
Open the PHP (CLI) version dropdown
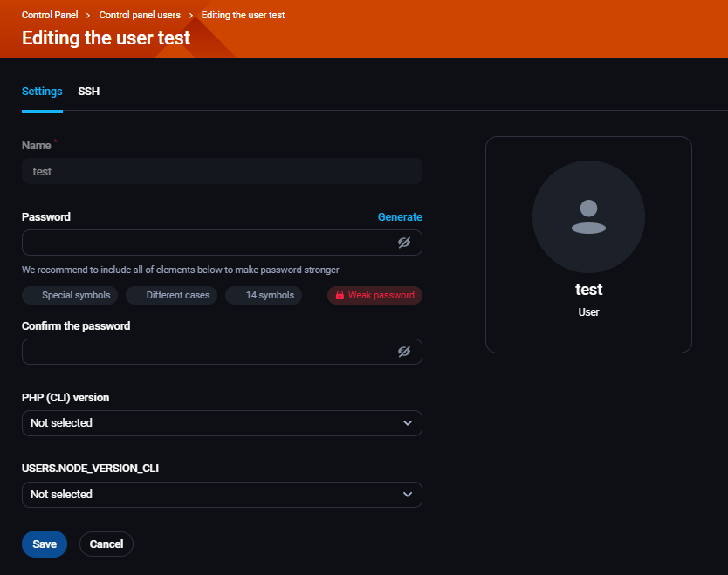[222, 423]
